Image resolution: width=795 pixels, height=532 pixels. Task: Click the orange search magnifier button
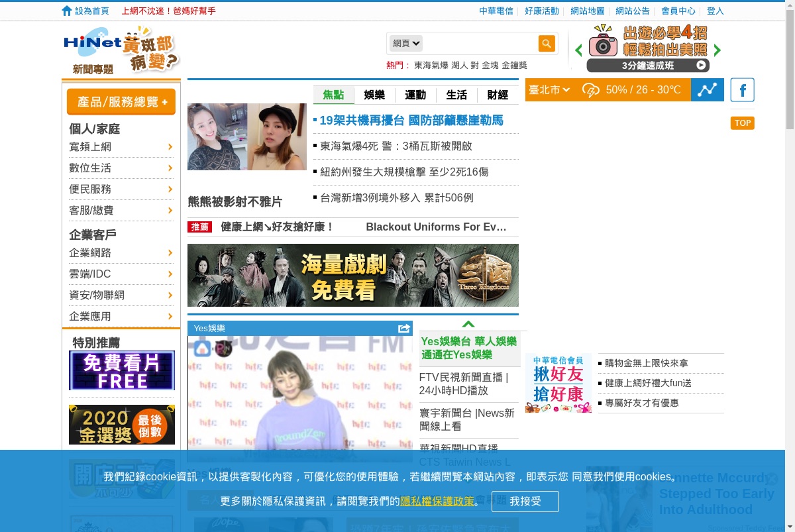pyautogui.click(x=547, y=44)
